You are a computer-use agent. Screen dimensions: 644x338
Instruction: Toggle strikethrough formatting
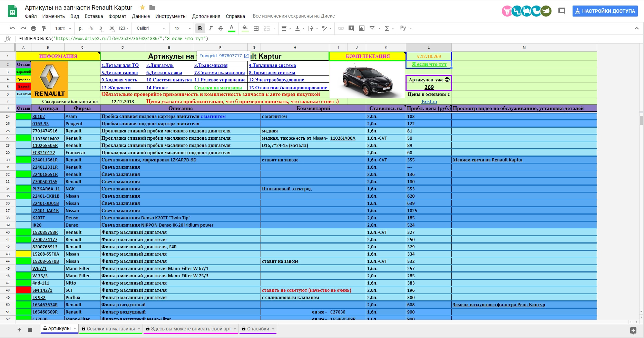click(221, 28)
